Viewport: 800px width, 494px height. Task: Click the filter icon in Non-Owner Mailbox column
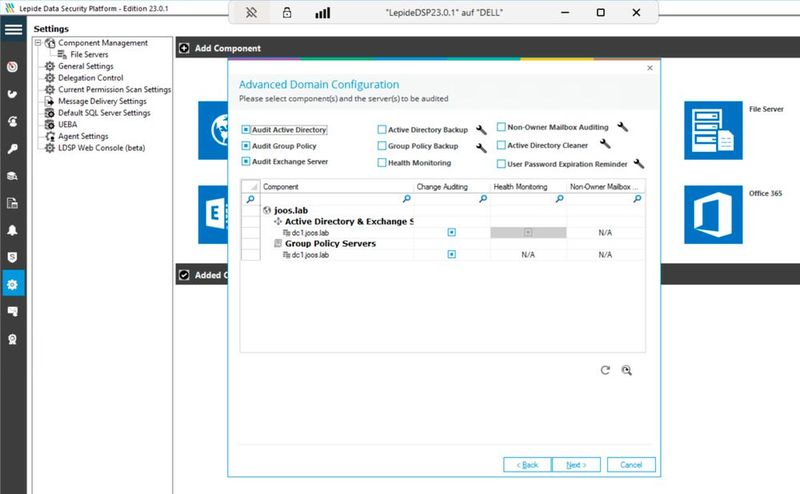(x=637, y=199)
